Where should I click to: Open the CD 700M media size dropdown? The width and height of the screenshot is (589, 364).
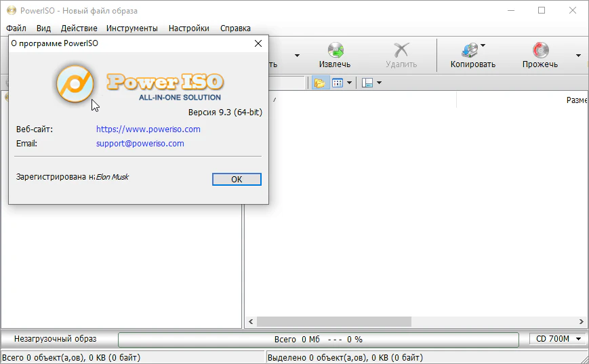click(x=558, y=339)
